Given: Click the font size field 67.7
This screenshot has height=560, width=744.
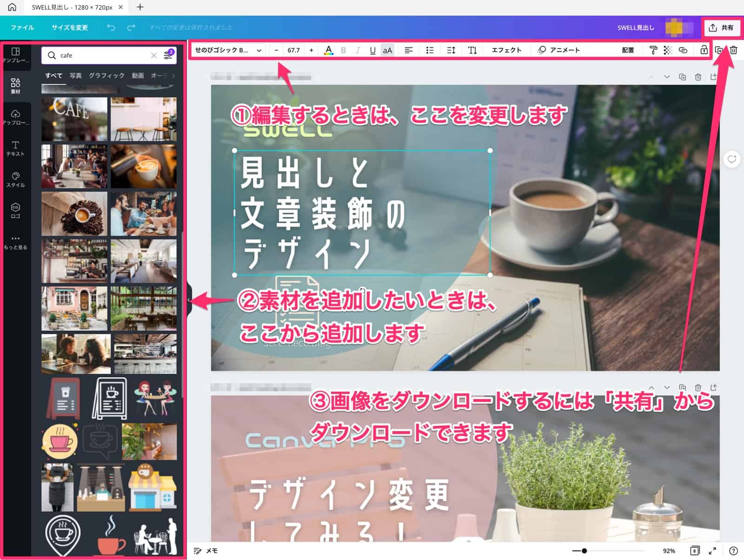Looking at the screenshot, I should point(293,50).
